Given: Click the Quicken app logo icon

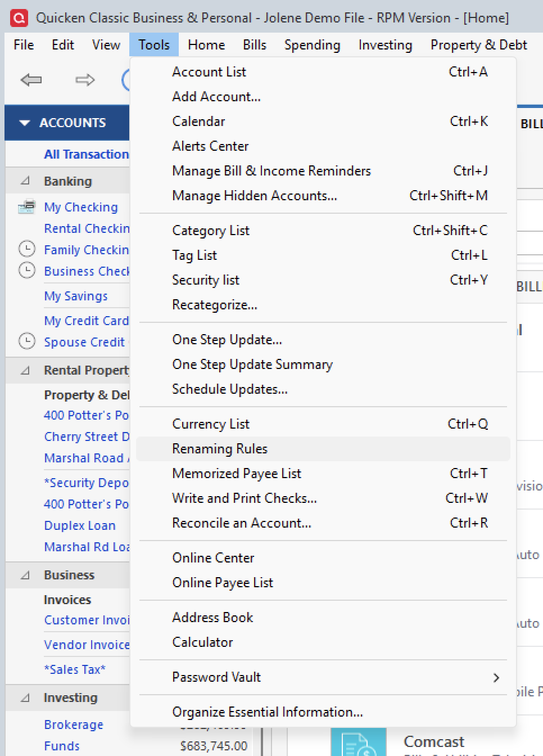Looking at the screenshot, I should 19,18.
